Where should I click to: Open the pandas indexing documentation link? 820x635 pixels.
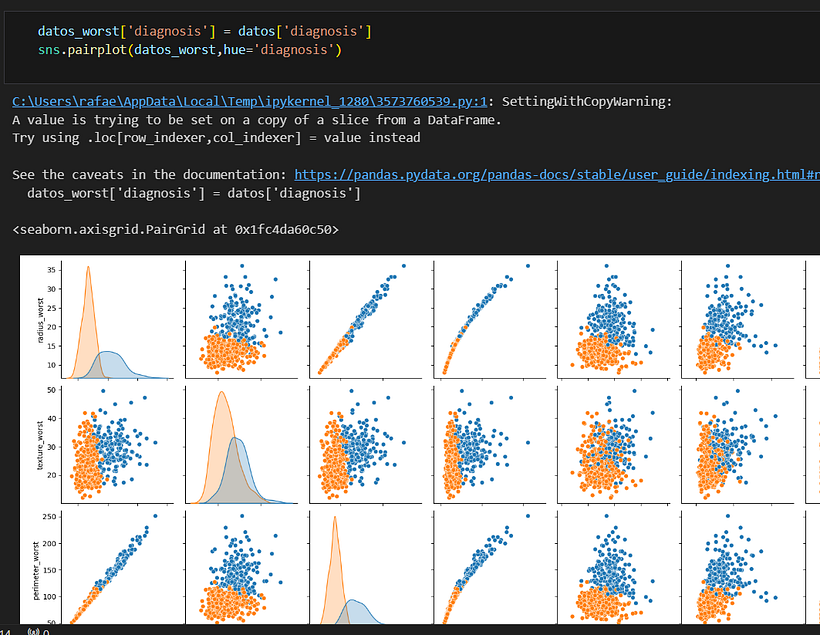[557, 175]
